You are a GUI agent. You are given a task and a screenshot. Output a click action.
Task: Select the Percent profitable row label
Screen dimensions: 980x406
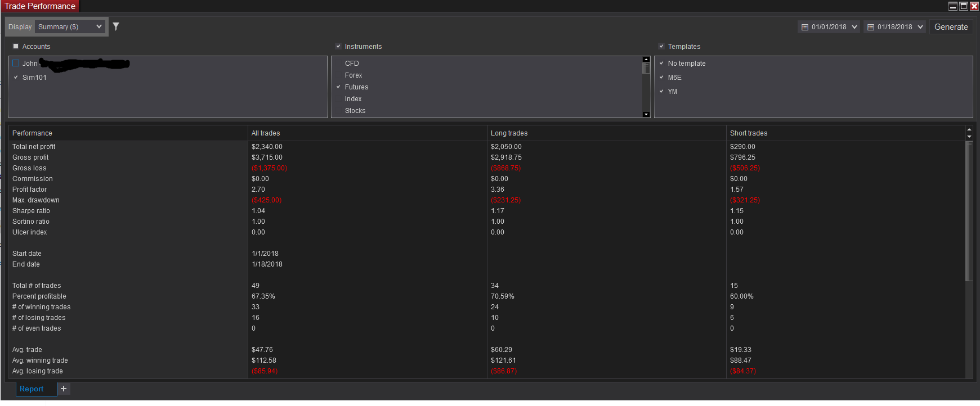coord(39,296)
